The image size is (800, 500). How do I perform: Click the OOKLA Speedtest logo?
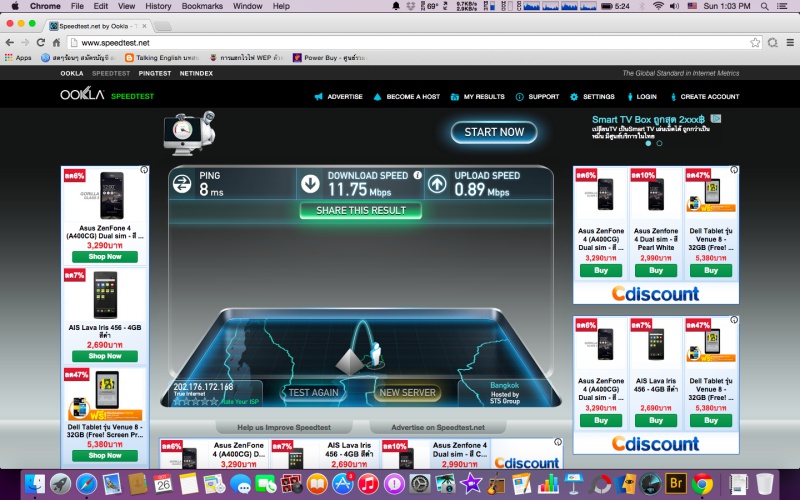[107, 94]
